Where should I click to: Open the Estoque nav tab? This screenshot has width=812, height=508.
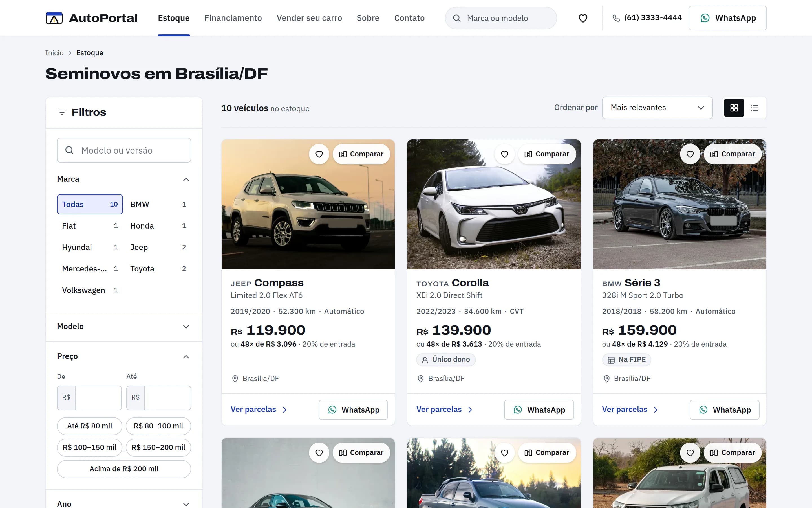174,18
